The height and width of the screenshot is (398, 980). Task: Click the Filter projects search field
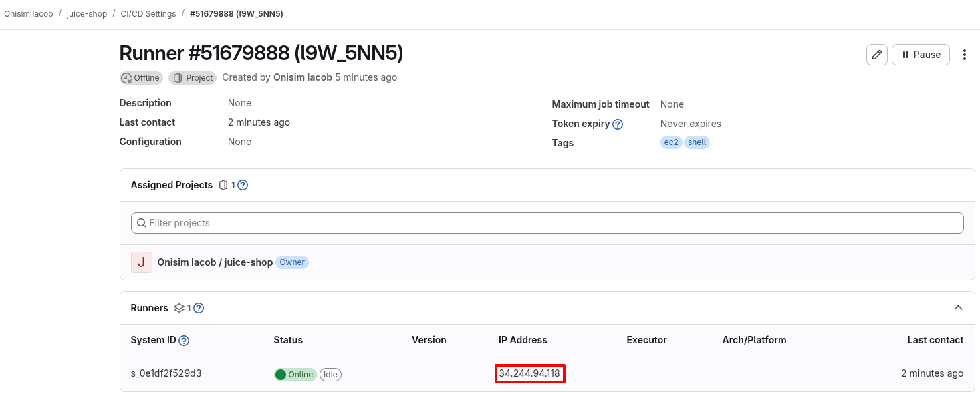[x=547, y=223]
